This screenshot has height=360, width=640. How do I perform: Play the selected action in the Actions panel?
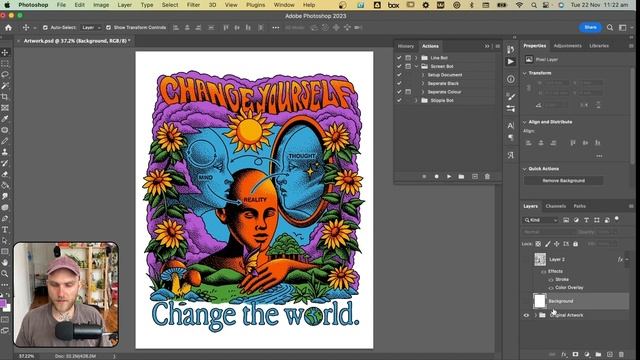(x=449, y=176)
